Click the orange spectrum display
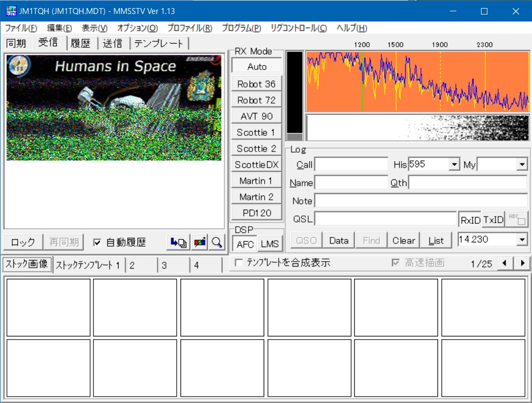This screenshot has width=532, height=403. [418, 81]
